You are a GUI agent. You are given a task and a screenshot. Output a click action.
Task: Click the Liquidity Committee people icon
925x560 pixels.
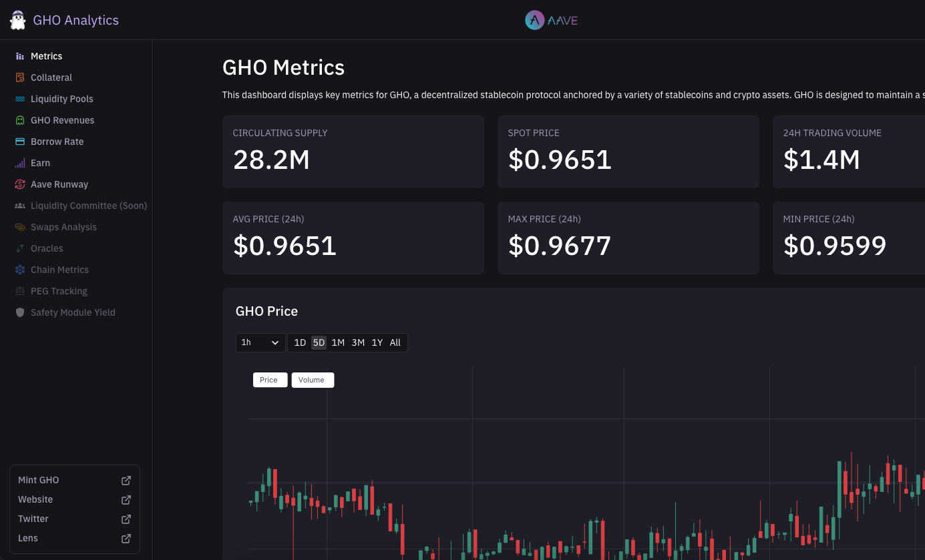(x=20, y=206)
